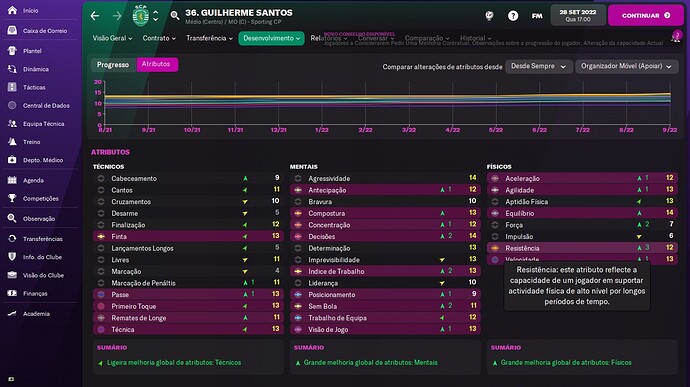
Task: Click the 2/22 marker on attribute timeline
Action: point(365,130)
